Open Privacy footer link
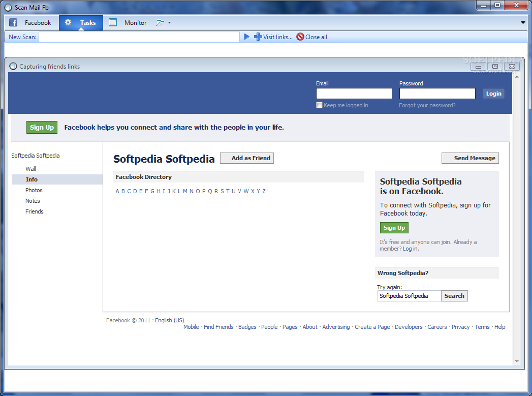Viewport: 532px width, 396px height. tap(460, 327)
